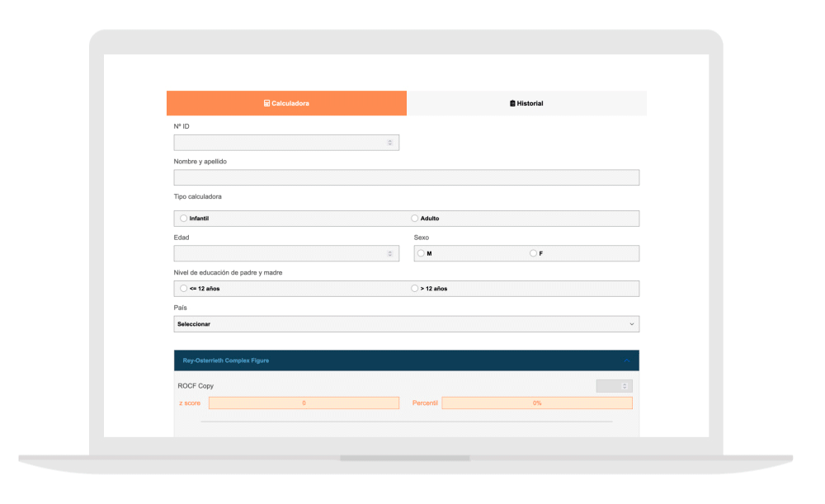The width and height of the screenshot is (825, 504).
Task: Click the 'Nivel de educación de padre y madre' label
Action: [x=228, y=272]
